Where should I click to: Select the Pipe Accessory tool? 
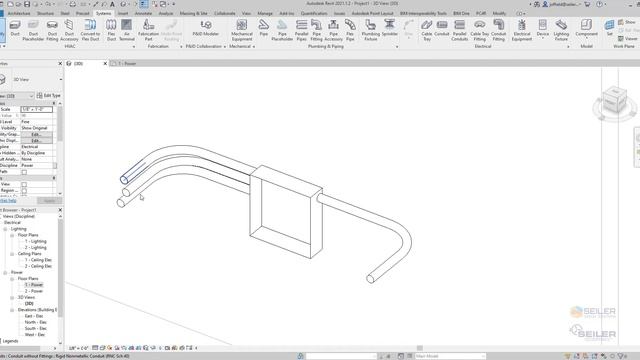(333, 30)
